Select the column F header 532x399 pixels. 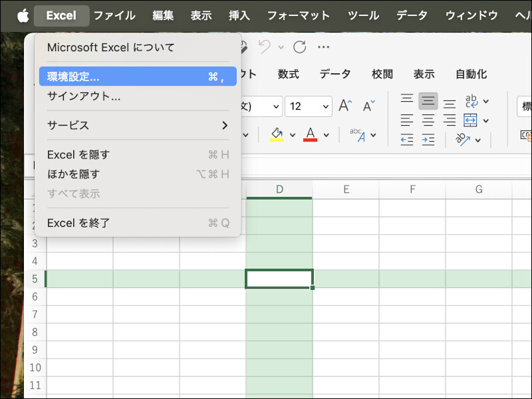[412, 190]
